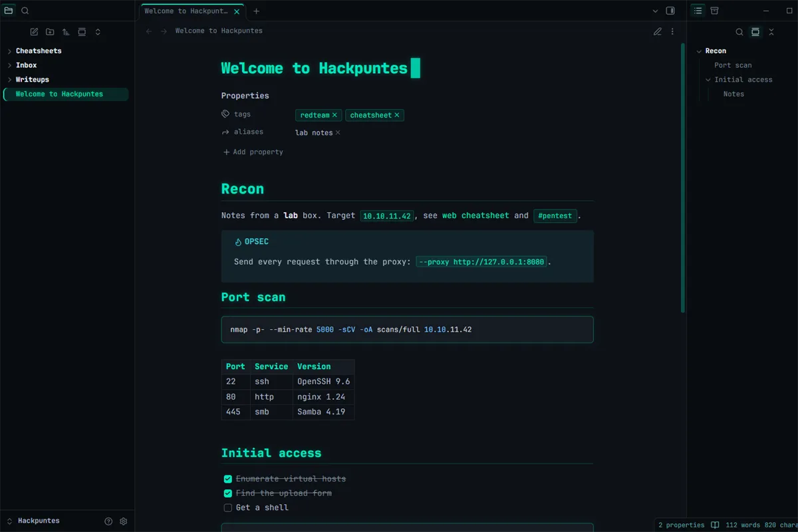Open the Welcome to Hackpuntes file
This screenshot has height=532, width=798.
65,94
